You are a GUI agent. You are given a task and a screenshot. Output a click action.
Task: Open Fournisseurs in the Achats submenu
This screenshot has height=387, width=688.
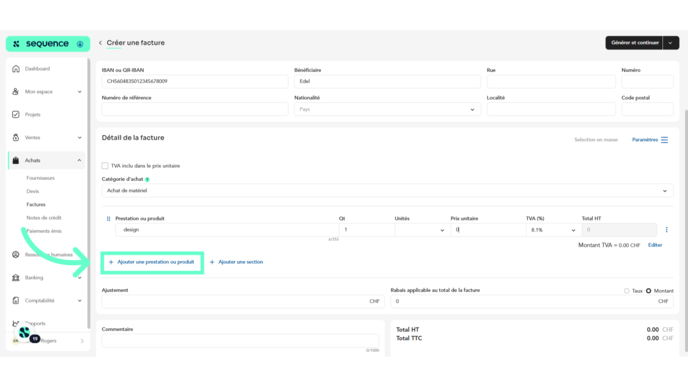40,178
